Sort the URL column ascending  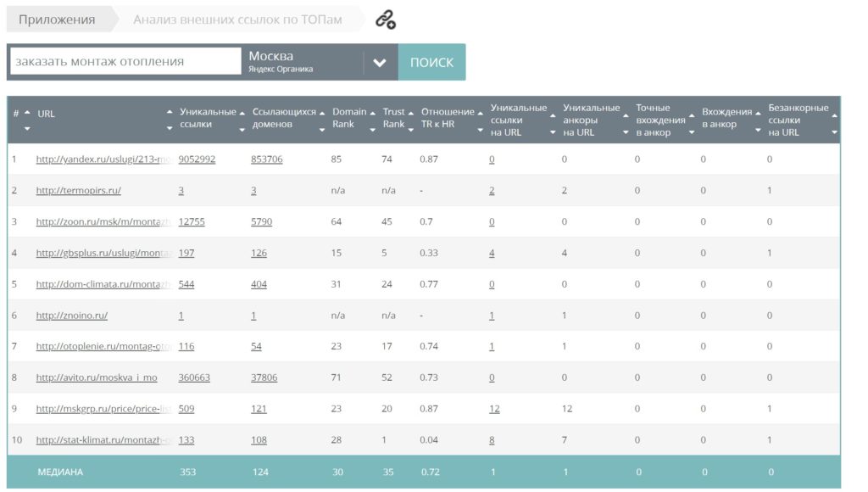click(x=170, y=113)
